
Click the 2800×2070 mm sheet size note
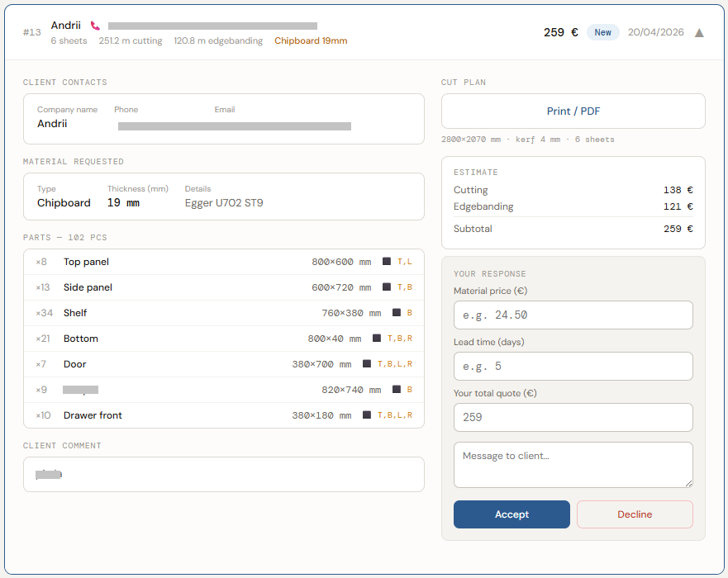(471, 140)
